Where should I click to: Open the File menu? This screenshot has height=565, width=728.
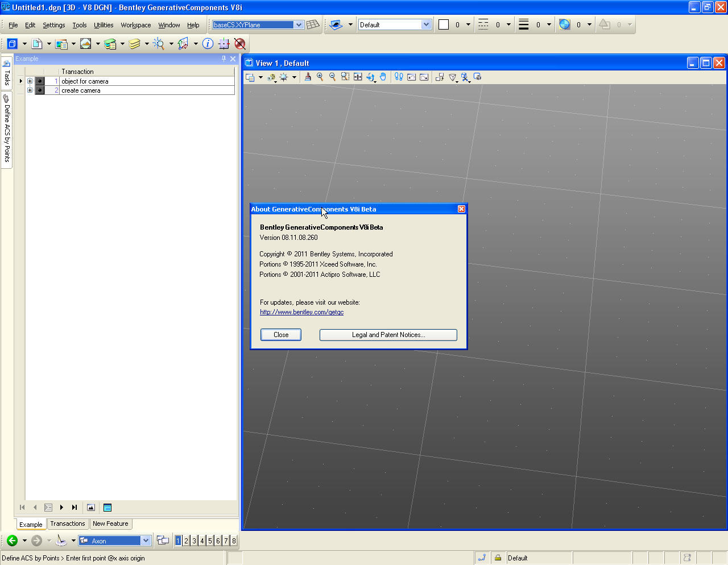point(13,25)
